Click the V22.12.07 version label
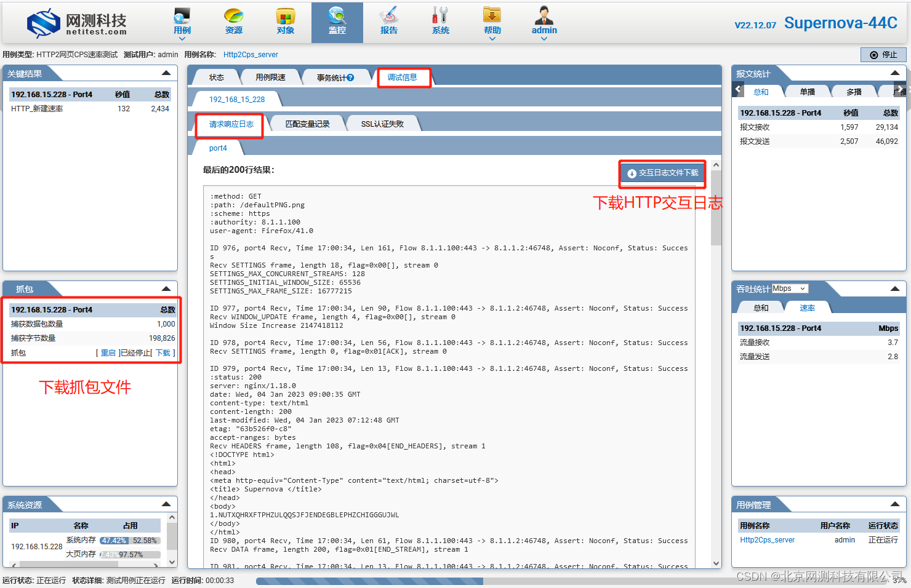Image resolution: width=911 pixels, height=588 pixels. (755, 25)
